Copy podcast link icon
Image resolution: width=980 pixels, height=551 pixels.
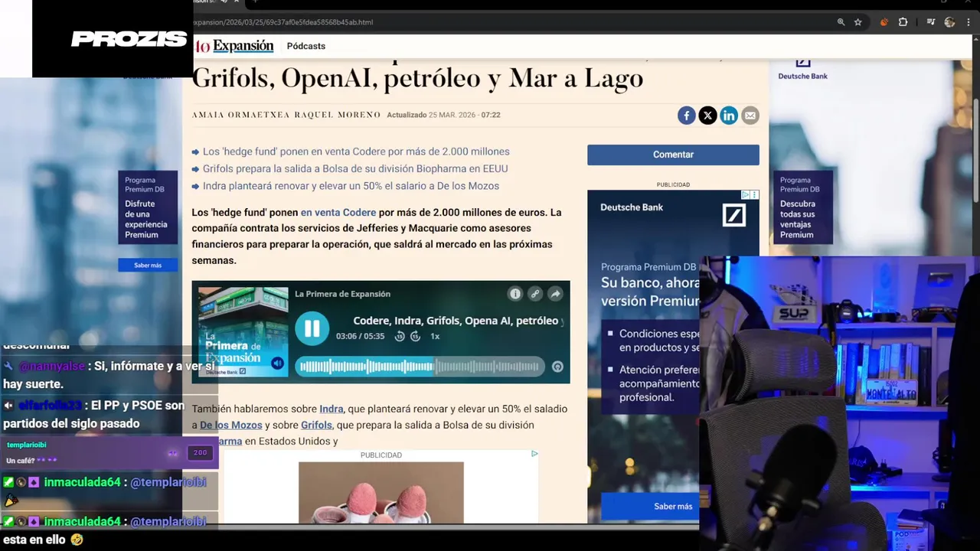point(535,294)
